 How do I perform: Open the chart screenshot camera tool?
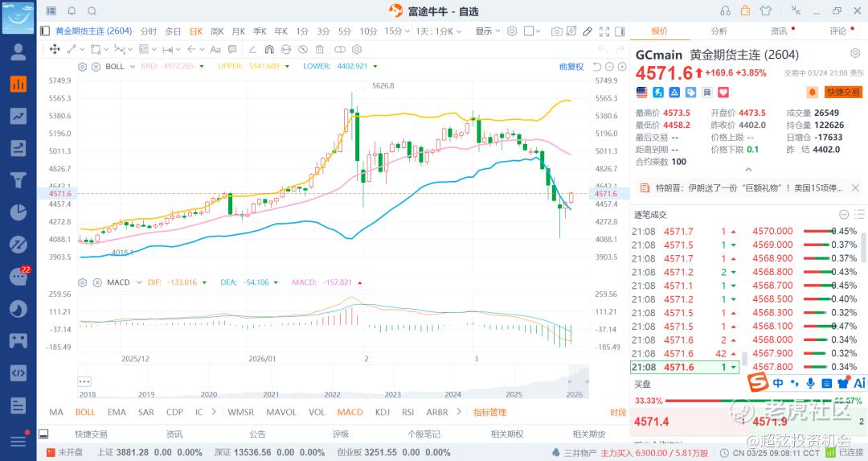pyautogui.click(x=557, y=31)
